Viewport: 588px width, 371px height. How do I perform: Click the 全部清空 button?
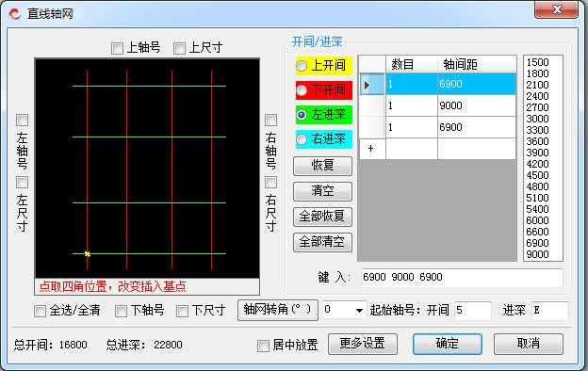(x=322, y=242)
